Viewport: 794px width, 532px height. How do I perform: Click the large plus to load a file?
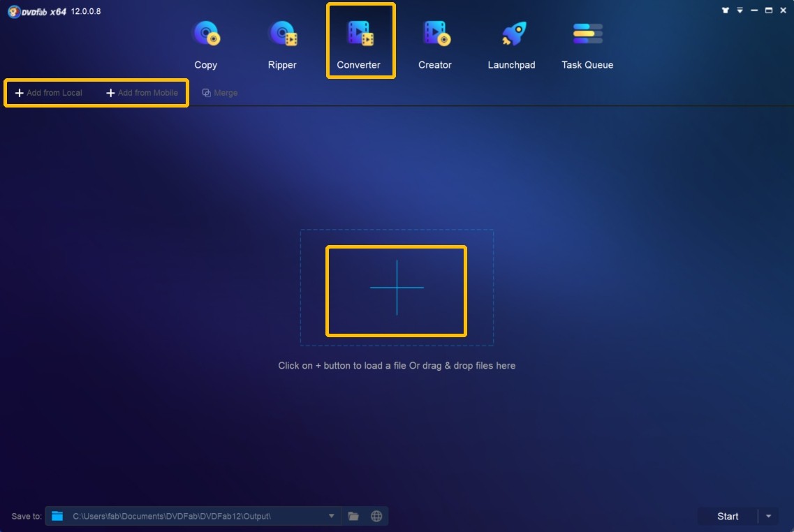click(397, 288)
